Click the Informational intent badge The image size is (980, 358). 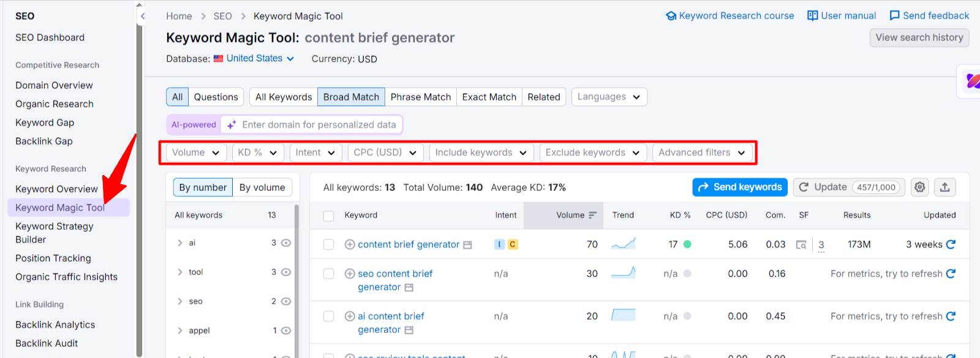click(500, 244)
